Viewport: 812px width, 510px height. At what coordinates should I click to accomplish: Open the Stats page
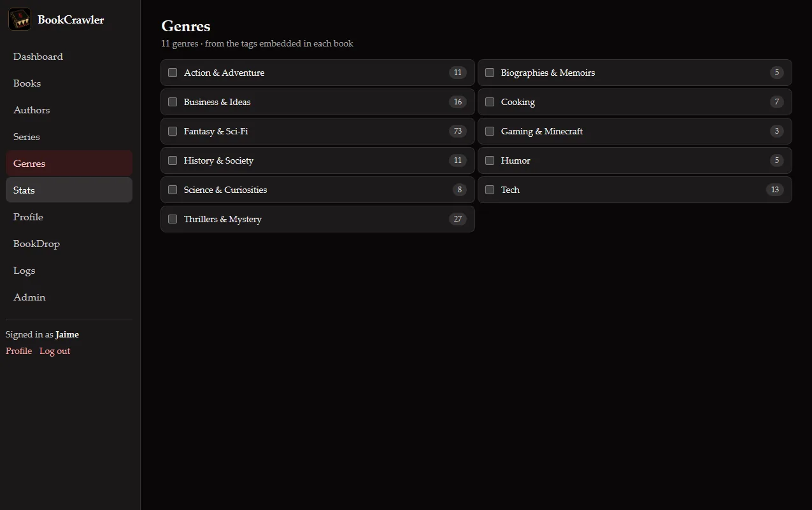point(69,190)
